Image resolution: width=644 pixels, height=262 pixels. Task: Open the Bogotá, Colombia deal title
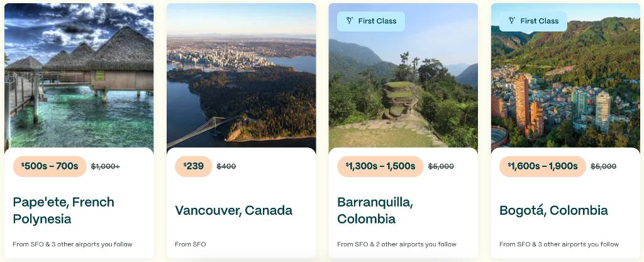pyautogui.click(x=553, y=210)
